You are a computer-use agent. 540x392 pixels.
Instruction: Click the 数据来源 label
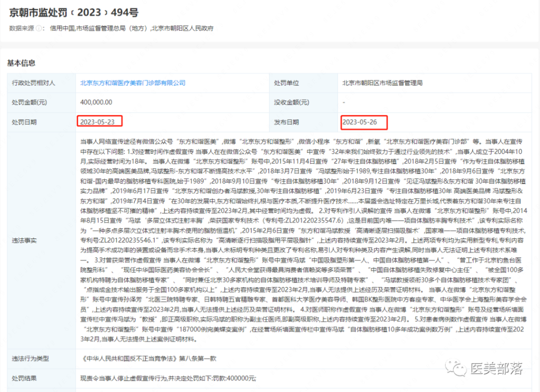tap(21, 28)
